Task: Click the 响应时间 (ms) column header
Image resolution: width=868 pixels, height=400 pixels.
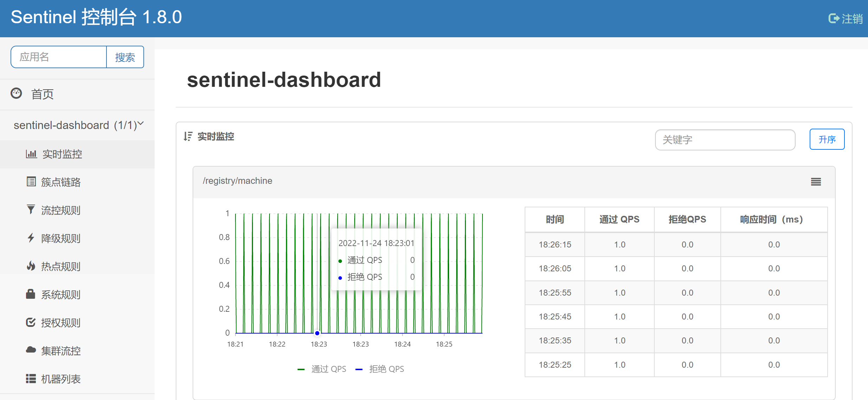Action: click(x=774, y=219)
